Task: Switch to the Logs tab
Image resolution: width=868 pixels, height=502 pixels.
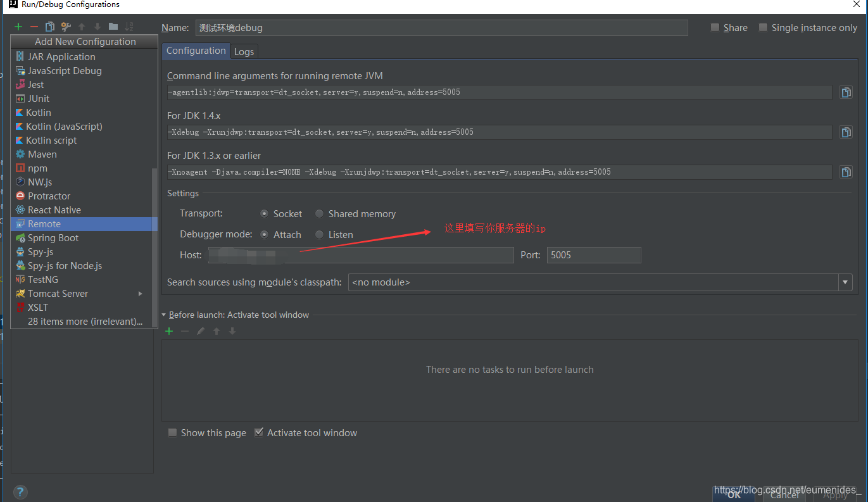Action: tap(244, 51)
